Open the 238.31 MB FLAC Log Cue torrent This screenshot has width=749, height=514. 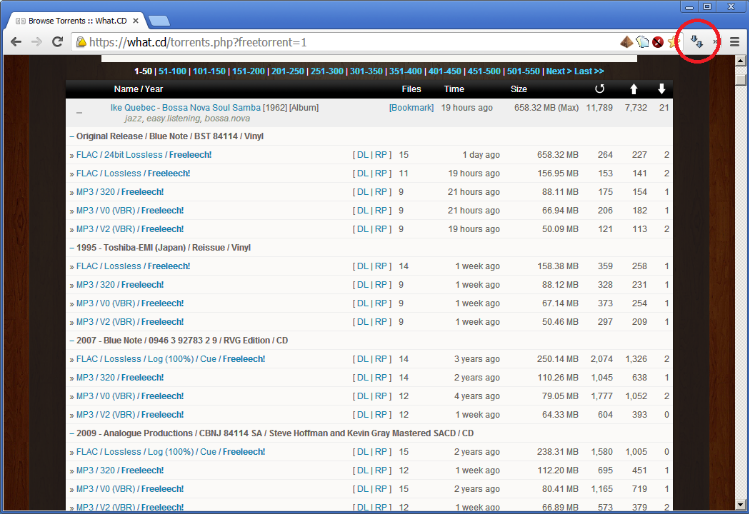point(171,452)
